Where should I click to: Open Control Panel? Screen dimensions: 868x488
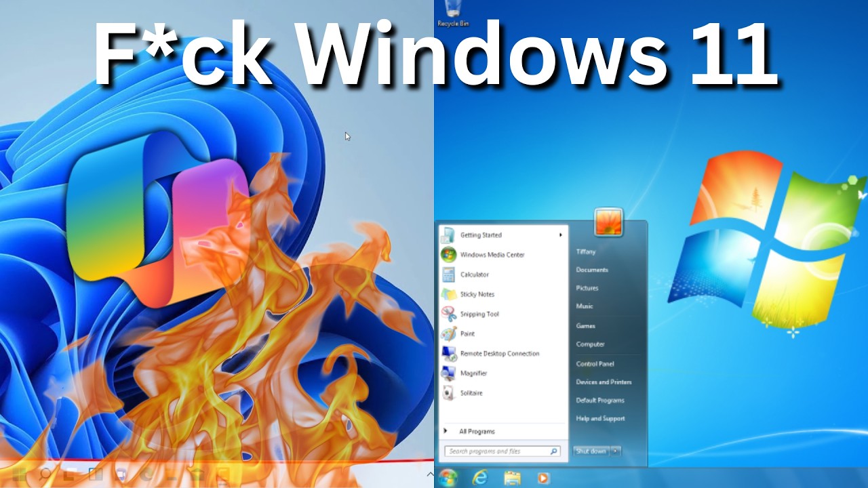coord(595,364)
